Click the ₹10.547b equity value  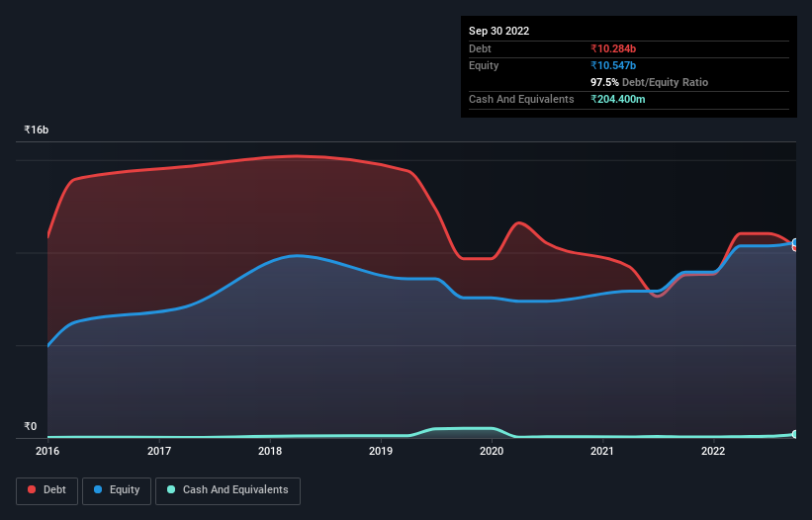click(x=613, y=65)
